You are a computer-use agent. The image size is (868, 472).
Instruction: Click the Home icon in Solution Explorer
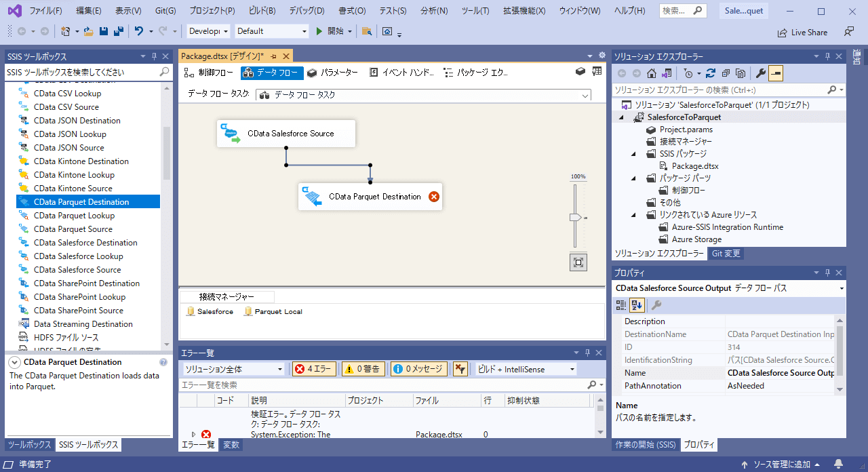[652, 73]
